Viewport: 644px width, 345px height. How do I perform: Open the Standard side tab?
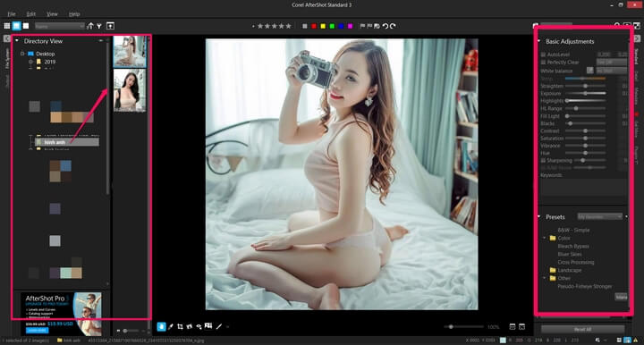click(636, 56)
